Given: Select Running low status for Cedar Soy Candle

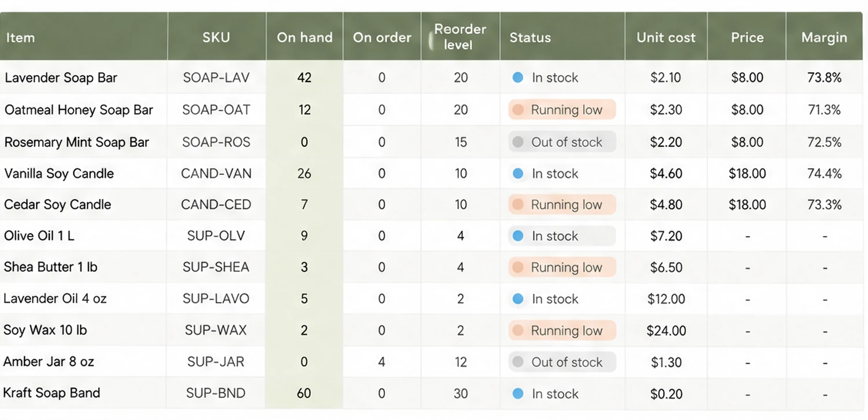Looking at the screenshot, I should [x=562, y=205].
